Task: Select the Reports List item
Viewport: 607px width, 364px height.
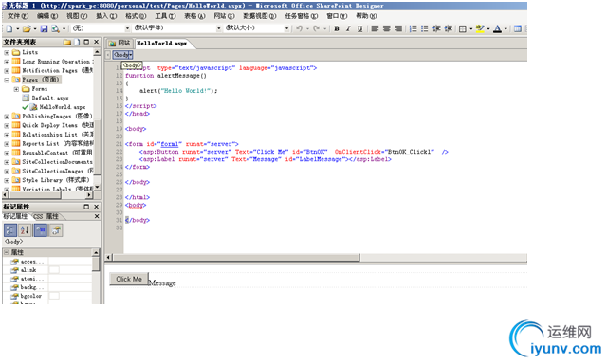Action: coord(58,143)
